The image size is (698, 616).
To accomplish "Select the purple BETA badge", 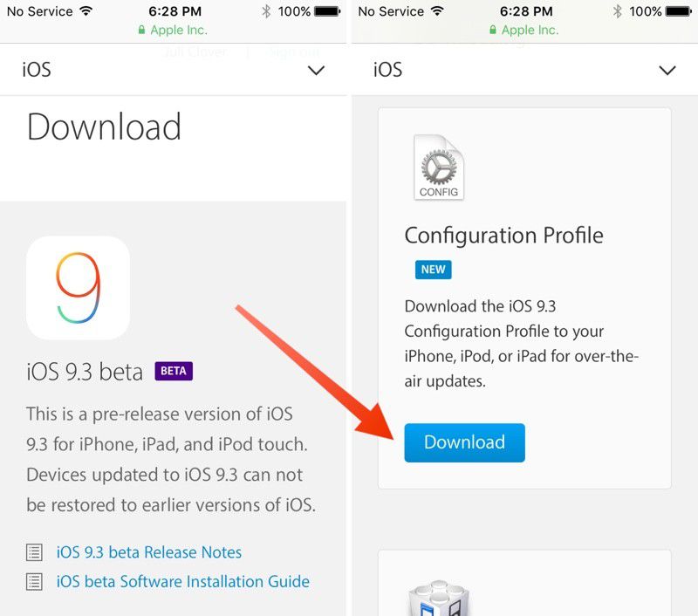I will click(x=174, y=371).
